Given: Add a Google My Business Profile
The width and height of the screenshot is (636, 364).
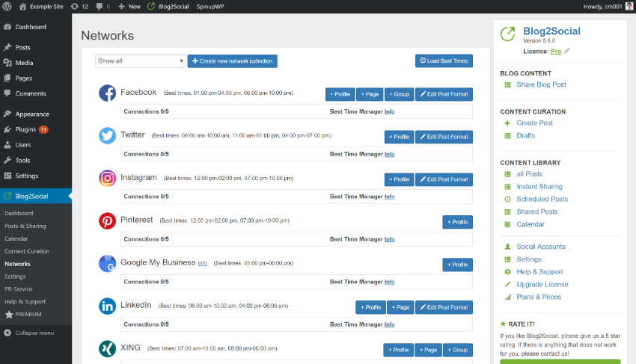Looking at the screenshot, I should pyautogui.click(x=457, y=265).
